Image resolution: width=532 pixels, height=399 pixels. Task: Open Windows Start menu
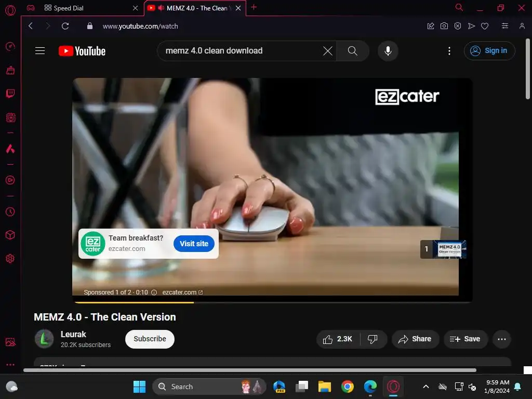pyautogui.click(x=139, y=387)
